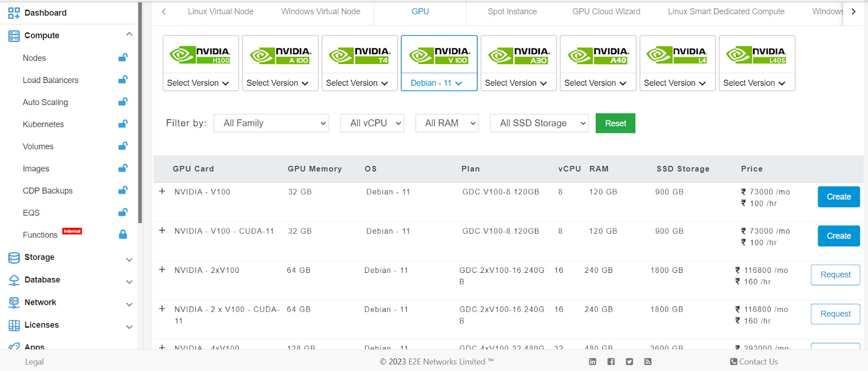Switch to Windows Virtual Node tab
868x371 pixels.
click(321, 11)
